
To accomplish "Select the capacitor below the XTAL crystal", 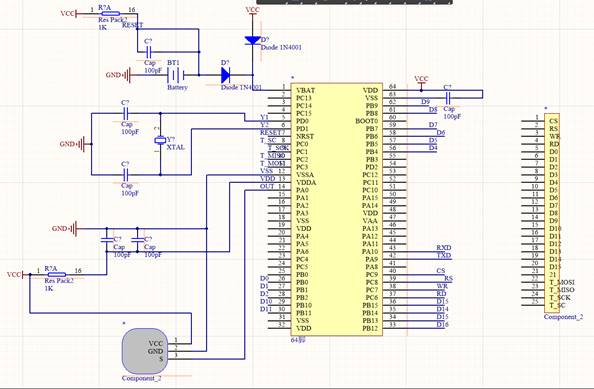I will coord(126,175).
